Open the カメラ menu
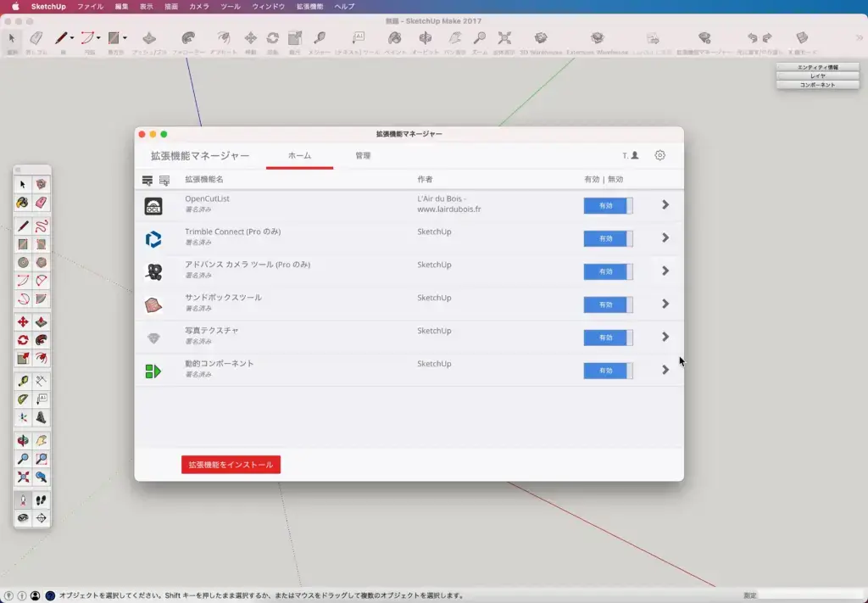 198,7
